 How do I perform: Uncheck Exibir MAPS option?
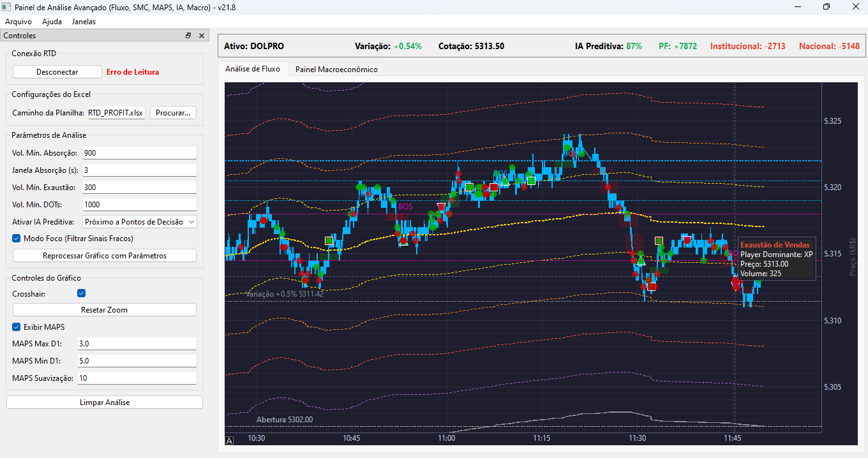coord(17,327)
